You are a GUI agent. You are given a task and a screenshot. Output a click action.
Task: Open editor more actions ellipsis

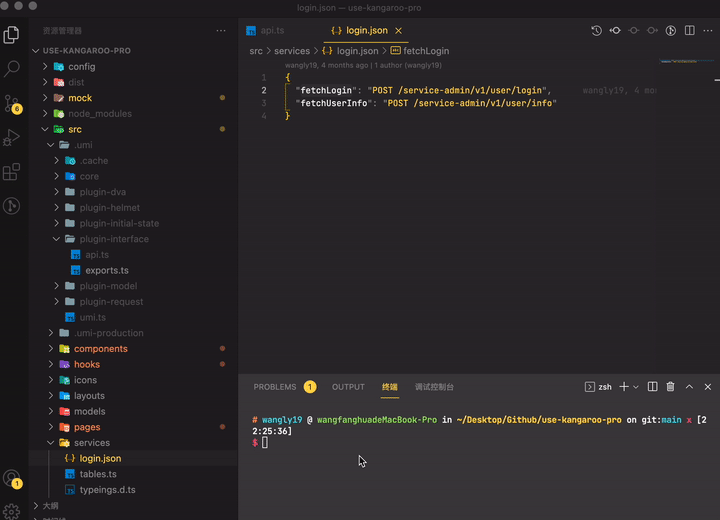pyautogui.click(x=708, y=30)
